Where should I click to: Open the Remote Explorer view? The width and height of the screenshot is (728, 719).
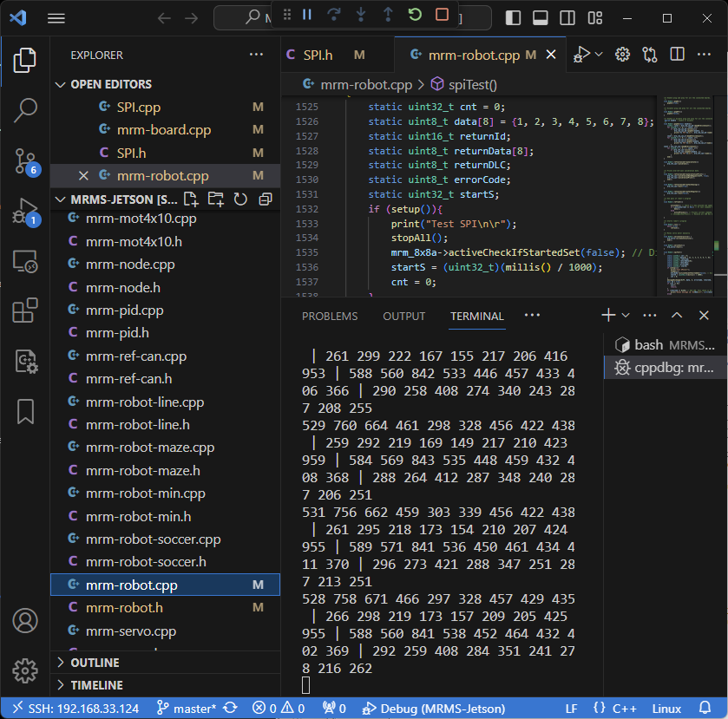[x=25, y=260]
